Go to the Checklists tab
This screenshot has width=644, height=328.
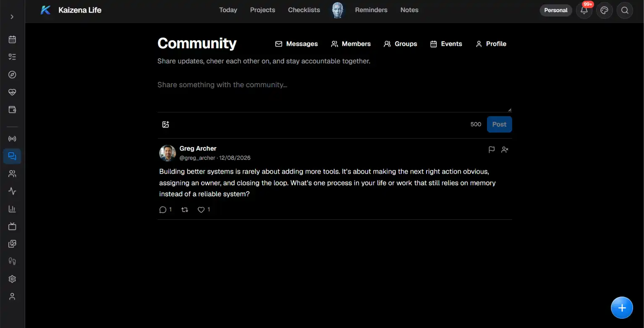(304, 10)
